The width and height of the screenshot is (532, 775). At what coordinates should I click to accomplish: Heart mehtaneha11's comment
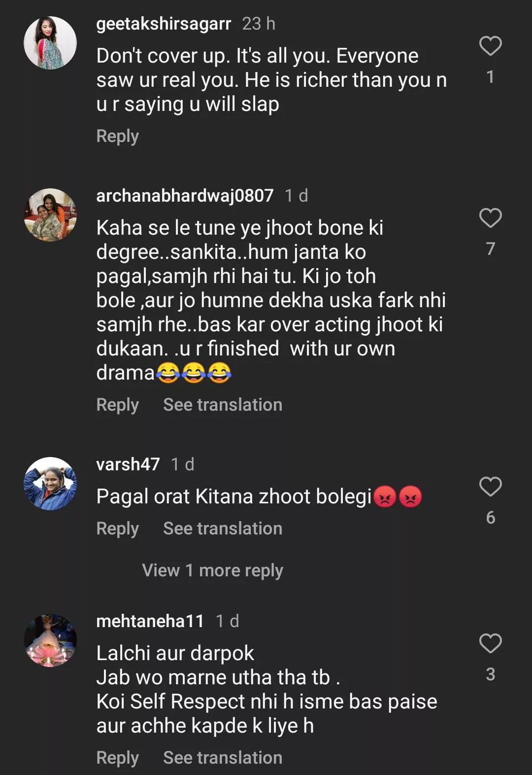(x=490, y=643)
